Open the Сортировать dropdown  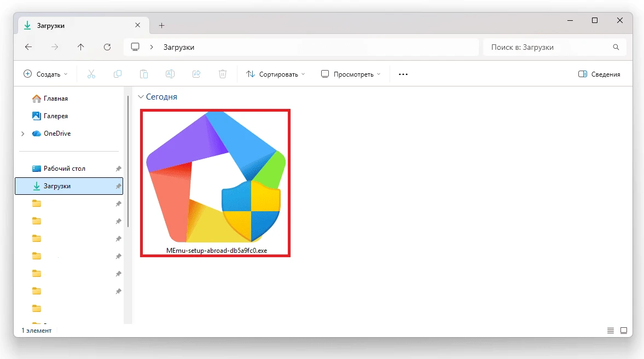pyautogui.click(x=275, y=74)
